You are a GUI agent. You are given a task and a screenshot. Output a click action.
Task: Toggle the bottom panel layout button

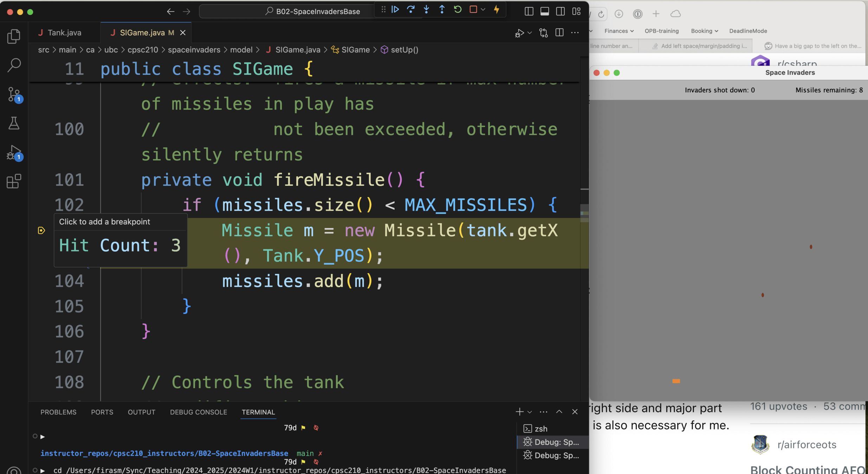point(544,12)
